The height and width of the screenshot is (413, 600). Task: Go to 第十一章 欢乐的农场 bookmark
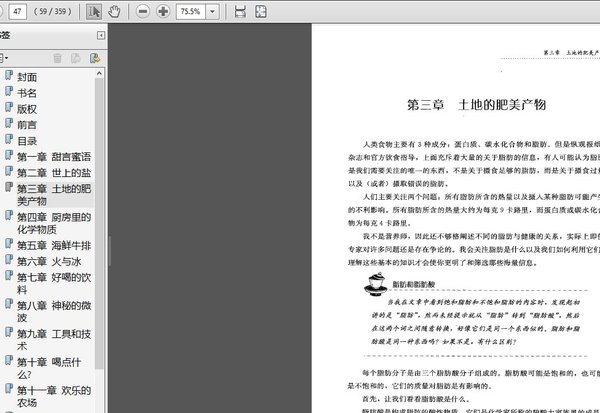pyautogui.click(x=54, y=397)
